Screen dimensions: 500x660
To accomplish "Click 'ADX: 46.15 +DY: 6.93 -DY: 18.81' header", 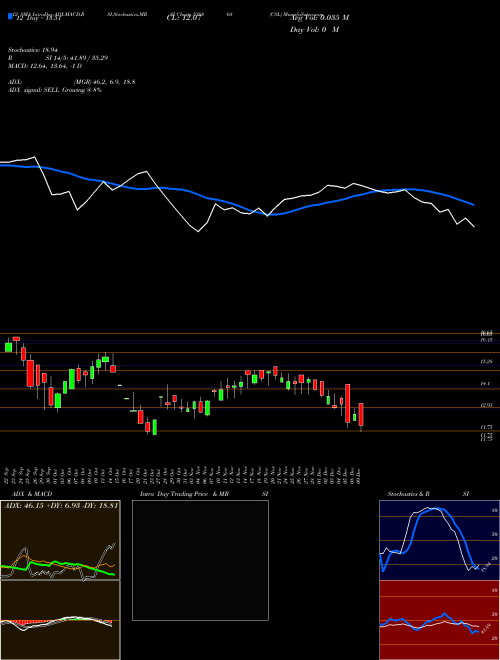I will pyautogui.click(x=61, y=505).
